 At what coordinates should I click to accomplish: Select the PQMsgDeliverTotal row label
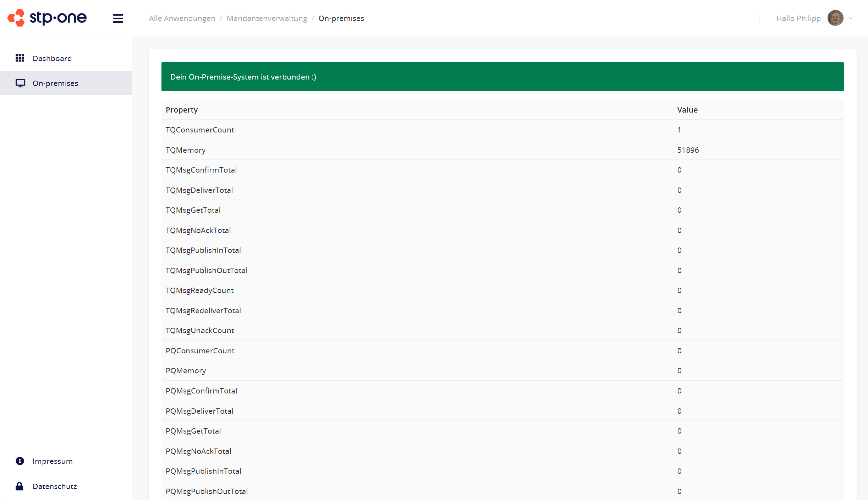199,411
